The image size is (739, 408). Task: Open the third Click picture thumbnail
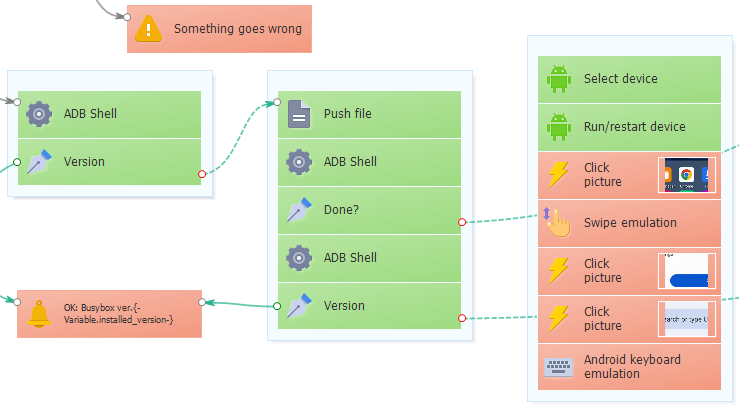687,319
